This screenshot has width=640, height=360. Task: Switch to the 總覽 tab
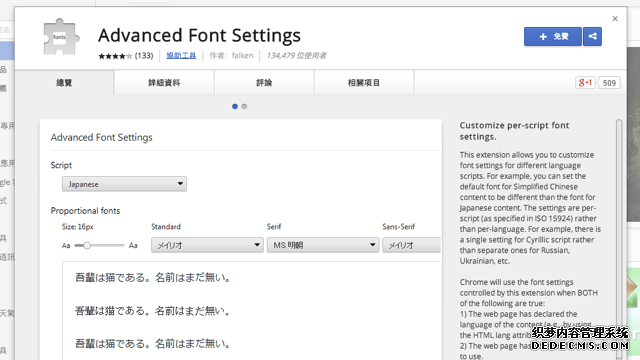64,83
